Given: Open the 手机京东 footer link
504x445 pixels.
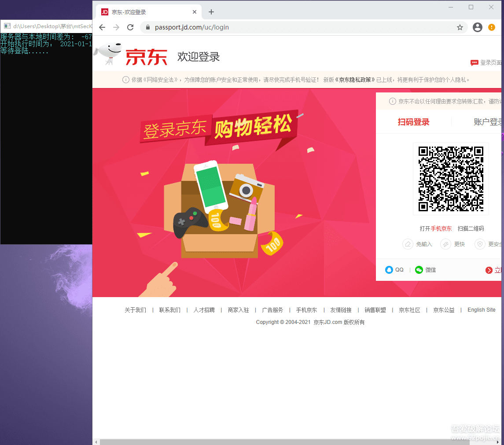Looking at the screenshot, I should click(x=307, y=310).
